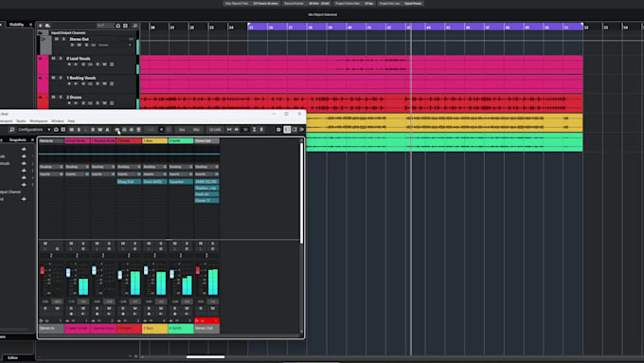Image resolution: width=644 pixels, height=363 pixels.
Task: Toggle the MixConsole left zone layout icon
Action: [287, 130]
